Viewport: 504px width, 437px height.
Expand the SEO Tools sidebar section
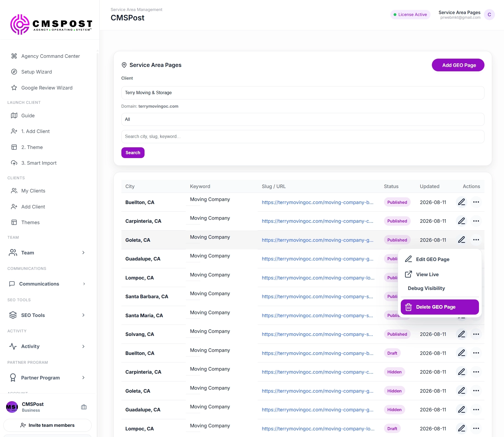coord(47,315)
